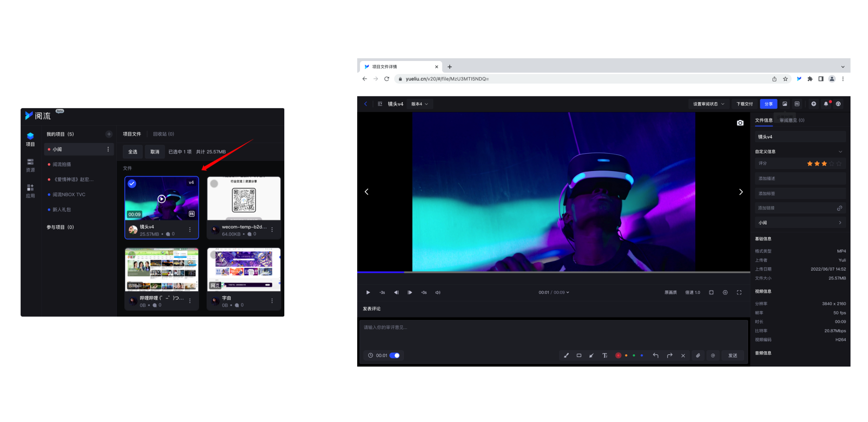Open the 设置审阅状态 dropdown
868x422 pixels.
(709, 104)
